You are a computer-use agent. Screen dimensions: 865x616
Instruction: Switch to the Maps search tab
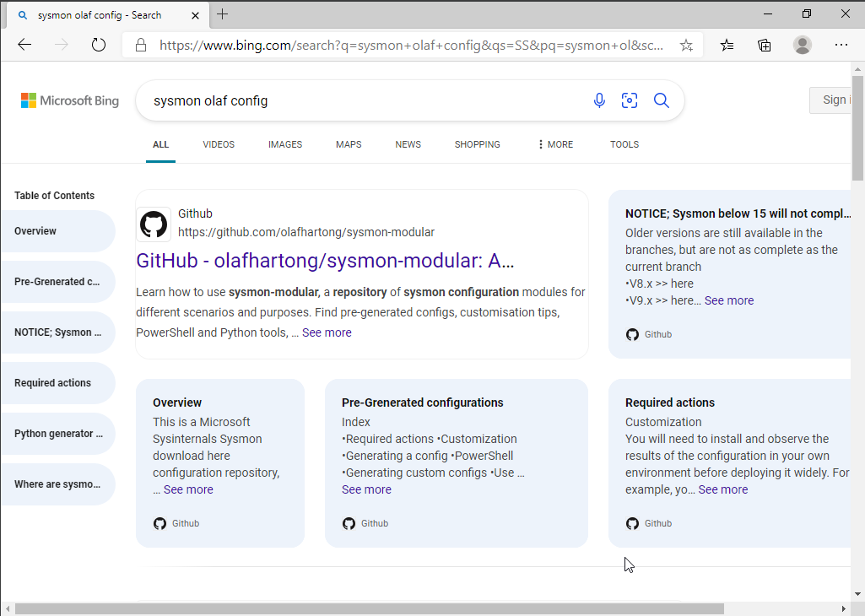point(349,144)
